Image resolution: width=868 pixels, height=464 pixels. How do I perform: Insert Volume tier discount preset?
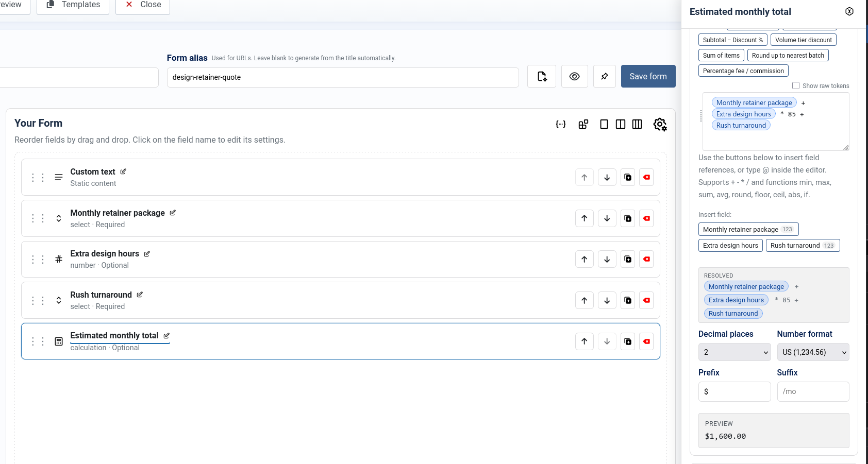[804, 40]
